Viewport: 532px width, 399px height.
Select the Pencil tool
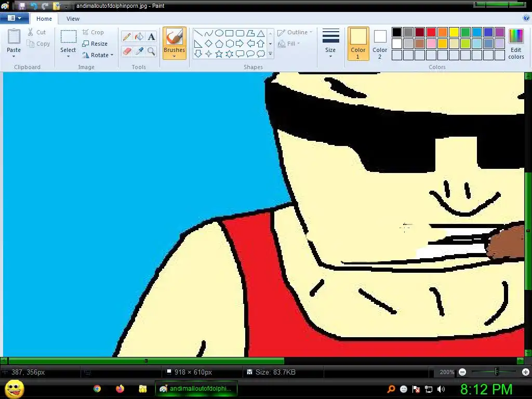[127, 37]
